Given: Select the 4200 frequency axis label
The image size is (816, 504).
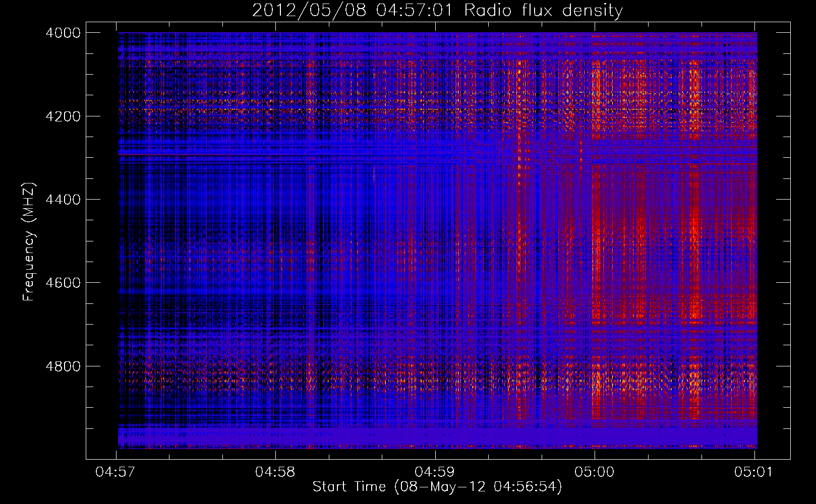Looking at the screenshot, I should (x=63, y=116).
